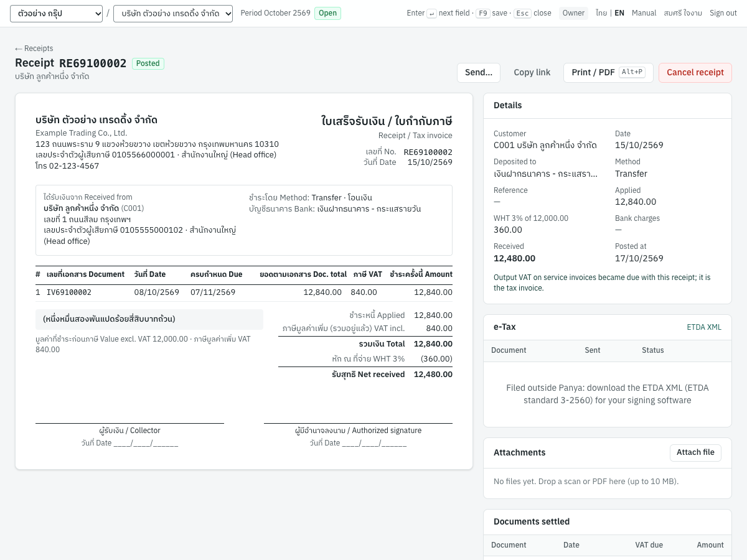Click the Copy link button

pos(532,72)
